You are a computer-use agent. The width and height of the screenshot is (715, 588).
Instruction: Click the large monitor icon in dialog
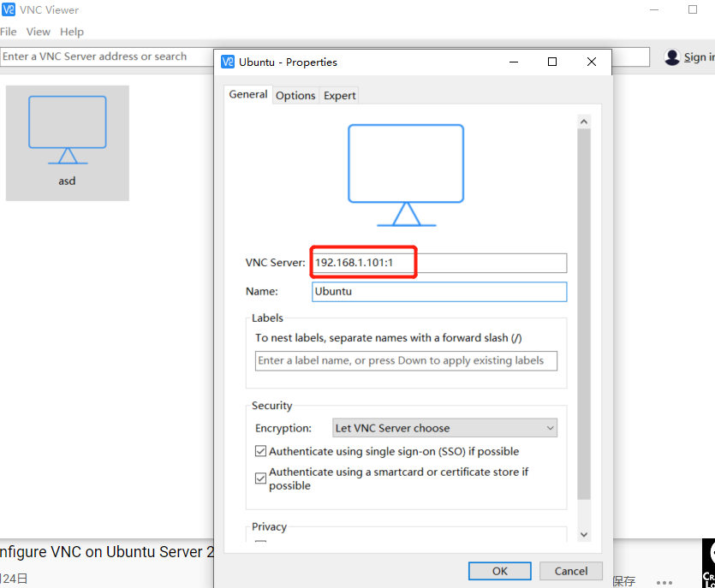pyautogui.click(x=406, y=175)
